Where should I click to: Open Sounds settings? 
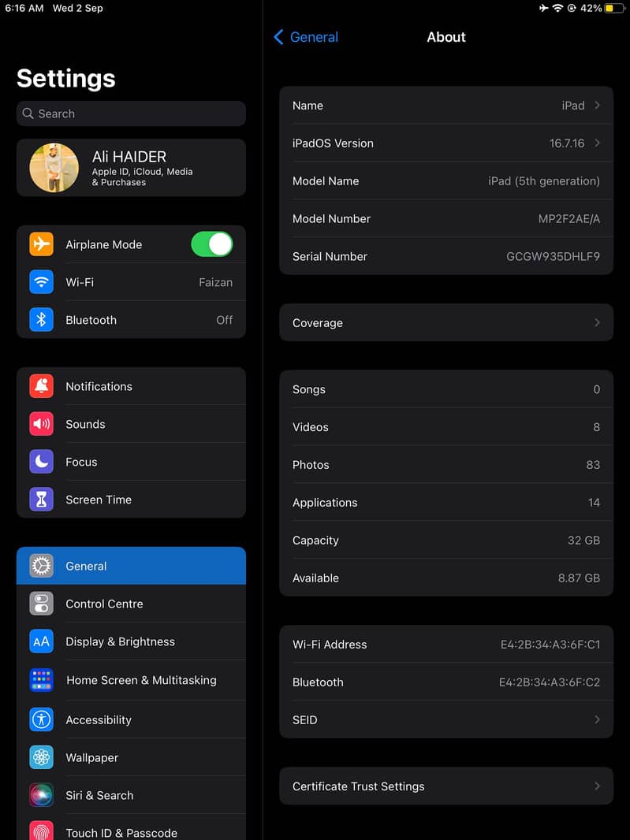(x=132, y=424)
